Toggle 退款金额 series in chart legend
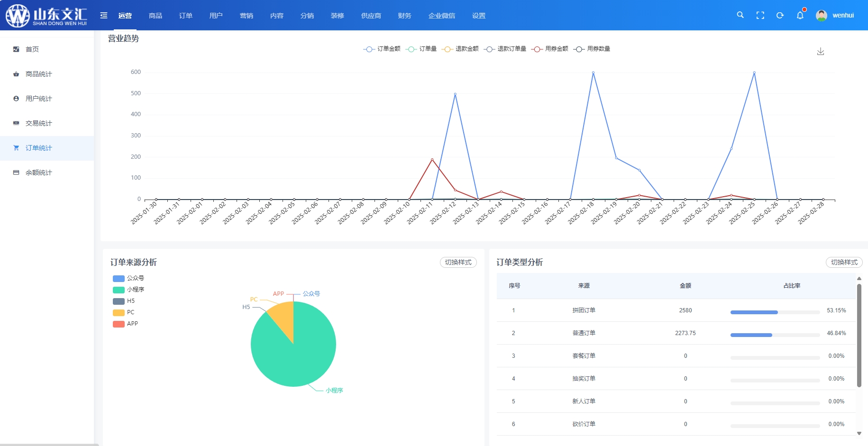The width and height of the screenshot is (868, 446). tap(460, 49)
